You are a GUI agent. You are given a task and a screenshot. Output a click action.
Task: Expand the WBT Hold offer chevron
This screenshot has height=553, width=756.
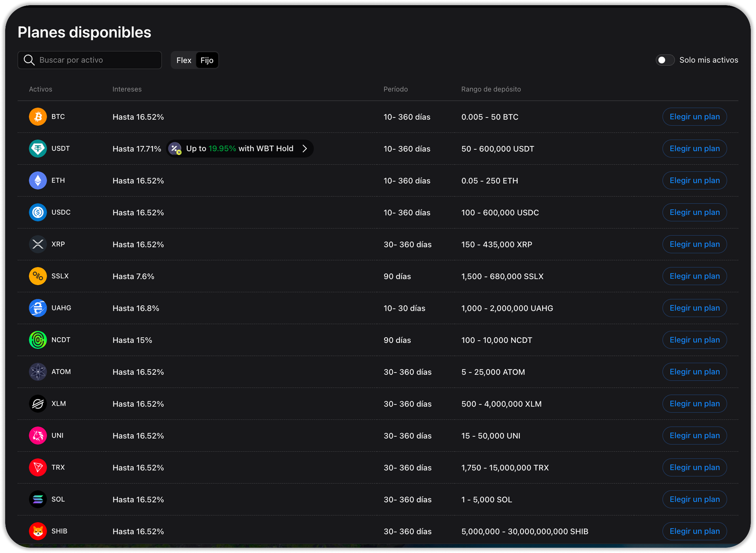click(305, 149)
